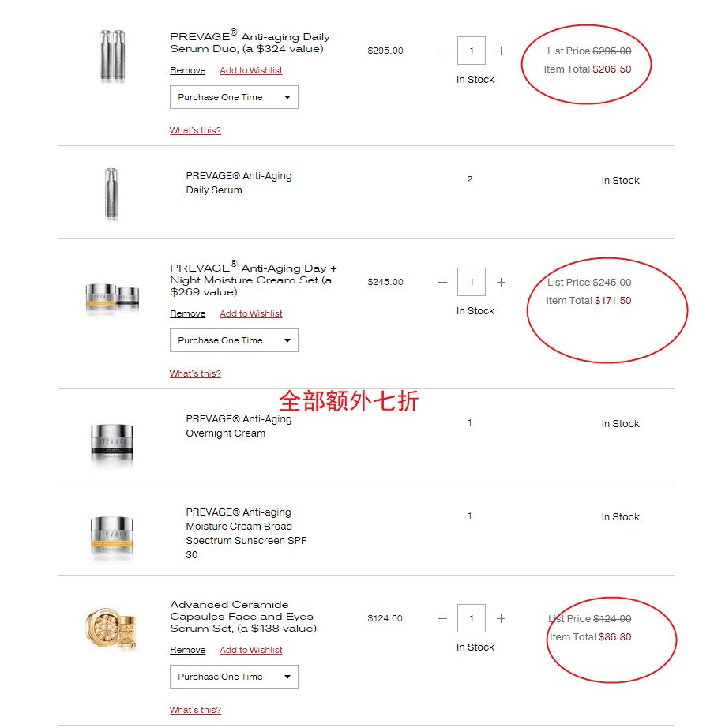Decrease quantity of the Day + Night Moisture Cream Set
The height and width of the screenshot is (728, 714).
coord(443,282)
